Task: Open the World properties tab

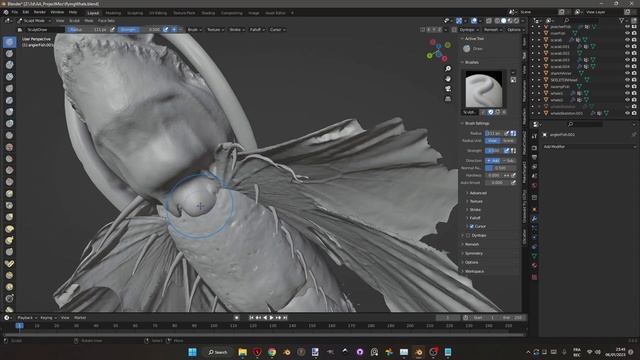Action: (534, 186)
